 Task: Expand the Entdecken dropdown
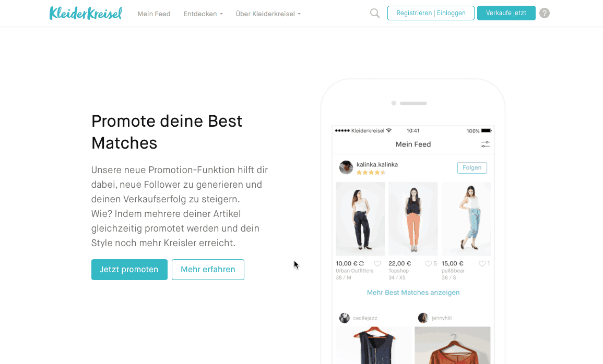(203, 14)
